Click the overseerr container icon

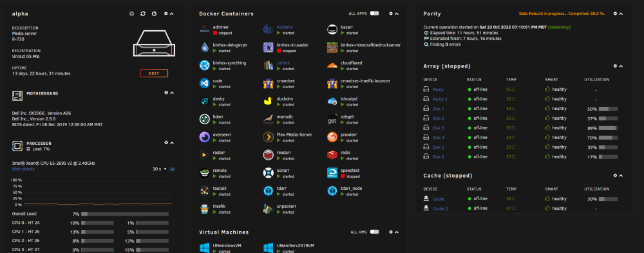click(x=205, y=136)
